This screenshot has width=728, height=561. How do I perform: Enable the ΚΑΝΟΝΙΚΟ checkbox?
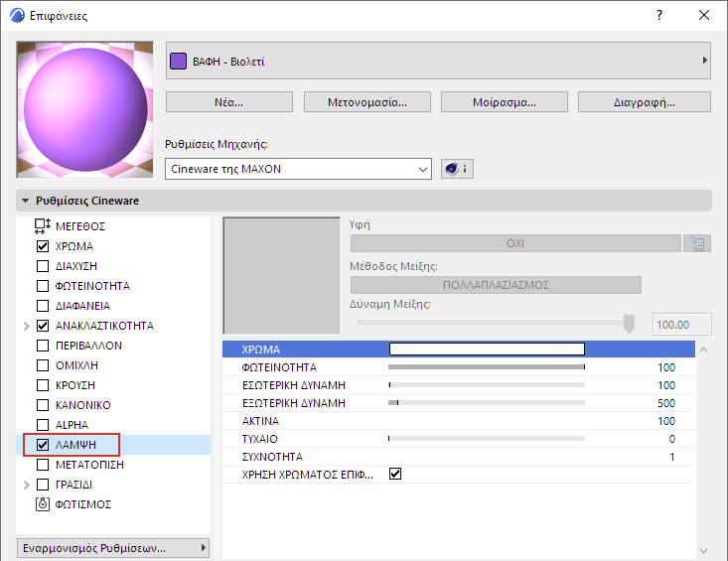[43, 405]
